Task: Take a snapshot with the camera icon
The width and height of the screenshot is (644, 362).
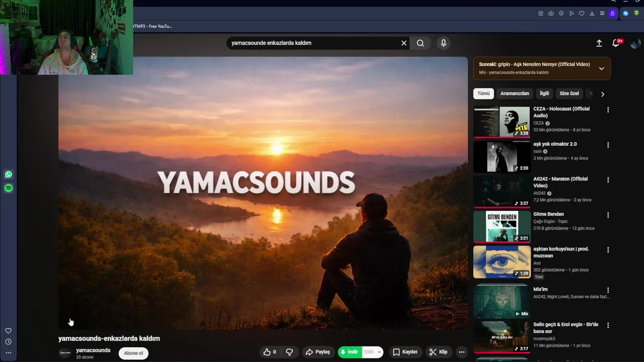Action: click(551, 14)
